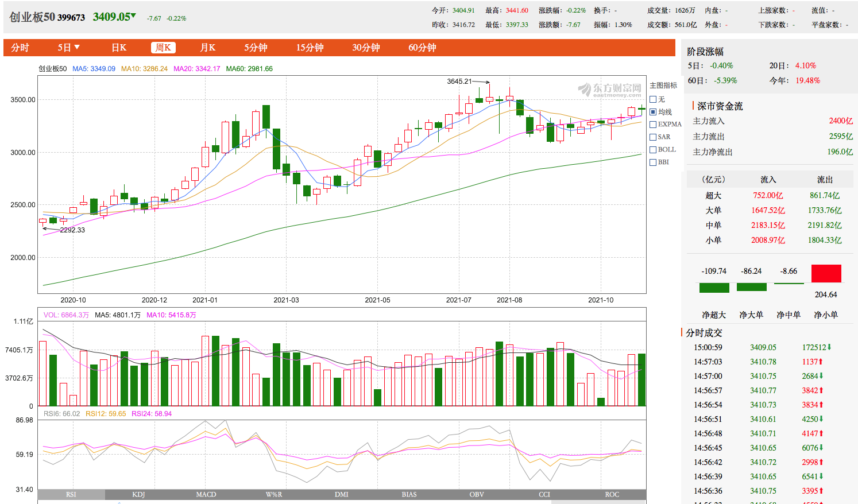Check the BOLL indicator box
Image resolution: width=858 pixels, height=504 pixels.
653,150
